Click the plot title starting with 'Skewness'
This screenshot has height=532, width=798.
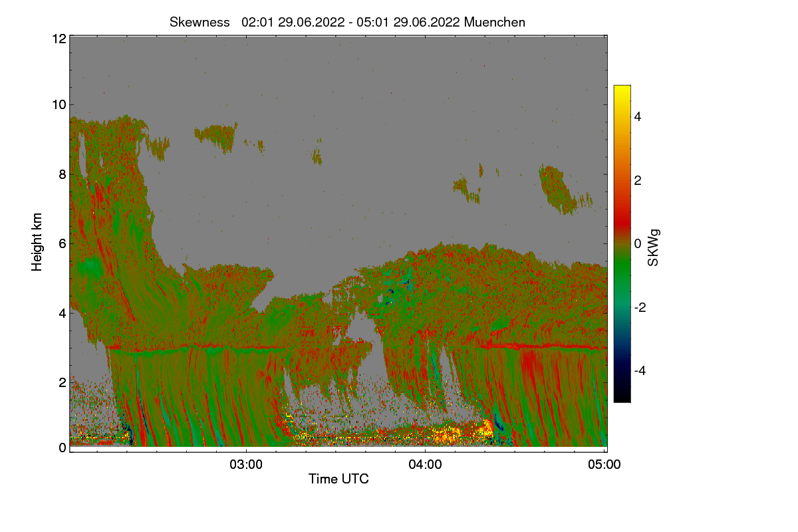[x=347, y=22]
